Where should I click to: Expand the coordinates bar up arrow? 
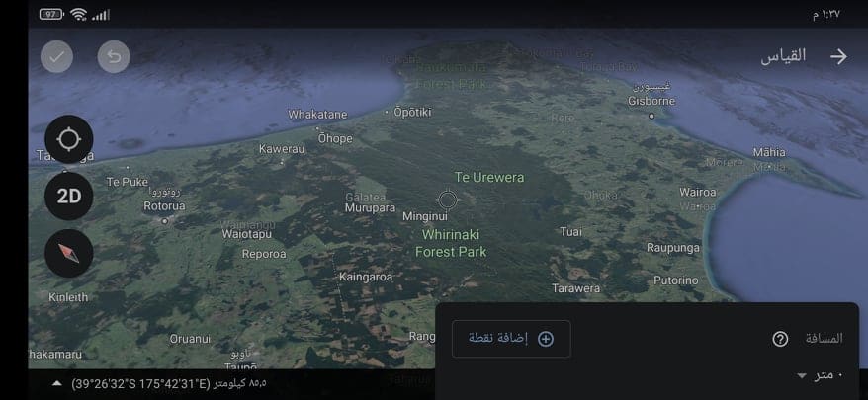[x=57, y=383]
